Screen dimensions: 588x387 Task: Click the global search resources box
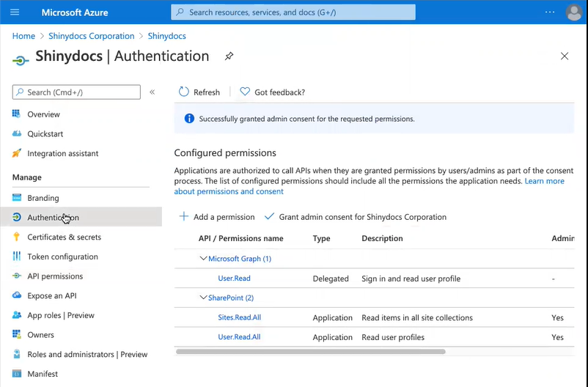coord(293,12)
